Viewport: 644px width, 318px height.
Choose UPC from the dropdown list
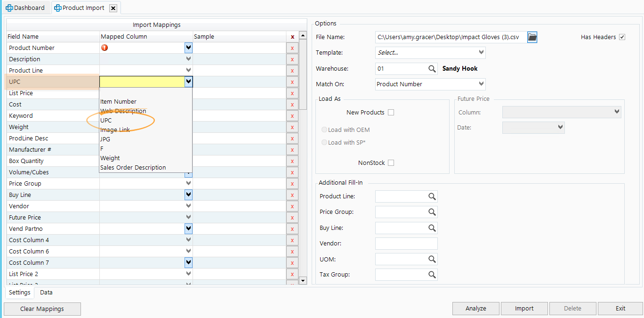(x=106, y=121)
